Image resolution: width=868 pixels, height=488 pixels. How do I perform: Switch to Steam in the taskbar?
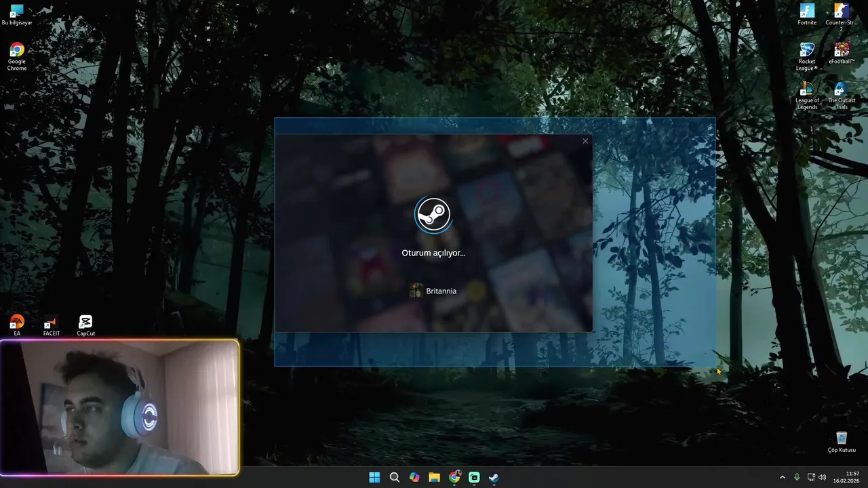coord(494,477)
